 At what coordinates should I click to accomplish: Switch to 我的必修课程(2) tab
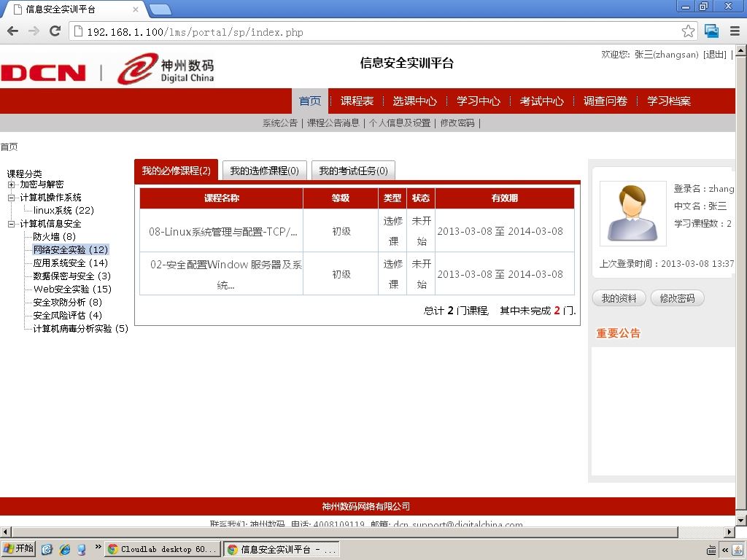tap(177, 171)
